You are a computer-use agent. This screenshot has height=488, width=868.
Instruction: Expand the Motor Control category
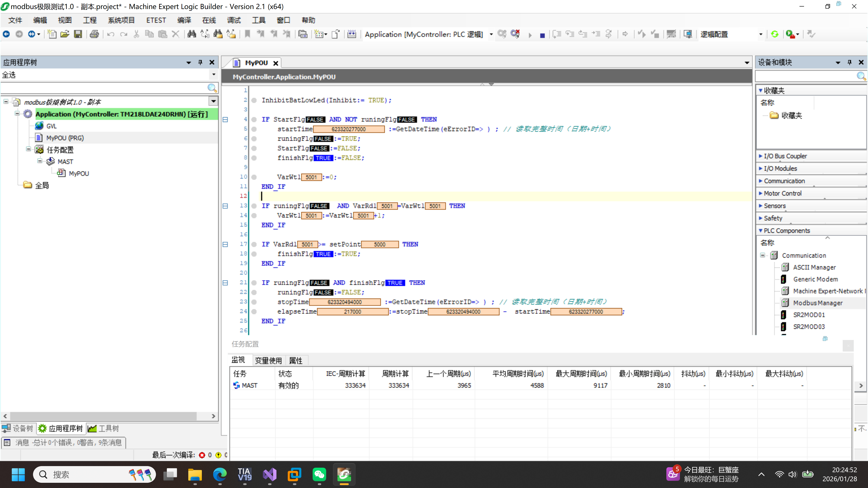(x=782, y=193)
